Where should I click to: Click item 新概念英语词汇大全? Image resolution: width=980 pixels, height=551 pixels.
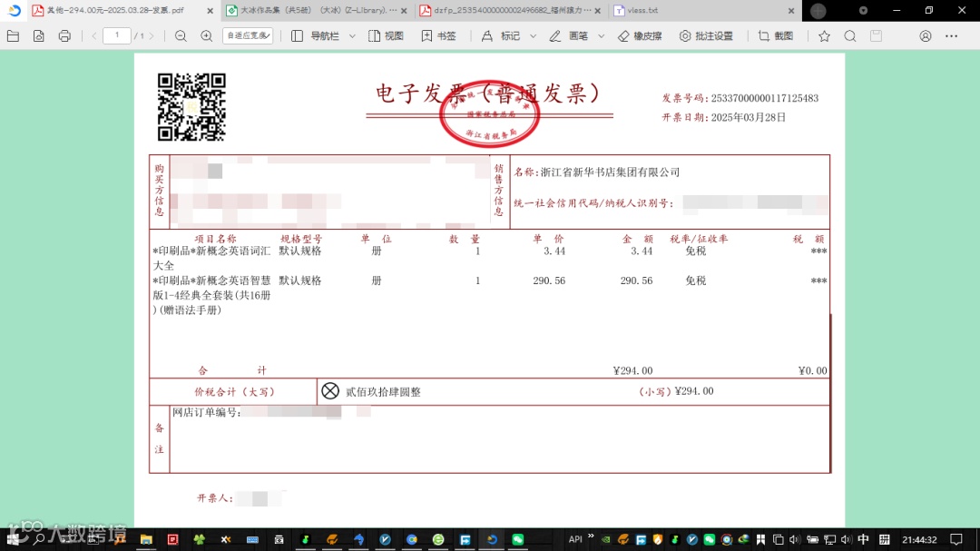tap(211, 259)
